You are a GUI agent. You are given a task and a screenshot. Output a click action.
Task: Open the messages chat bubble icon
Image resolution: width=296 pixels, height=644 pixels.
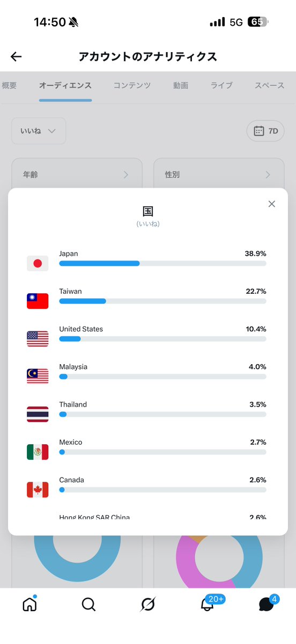click(x=267, y=604)
